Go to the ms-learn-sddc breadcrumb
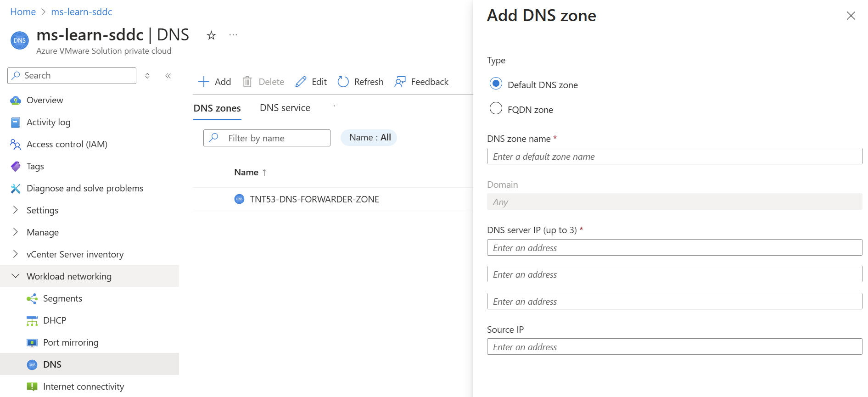The height and width of the screenshot is (397, 868). pyautogui.click(x=82, y=12)
